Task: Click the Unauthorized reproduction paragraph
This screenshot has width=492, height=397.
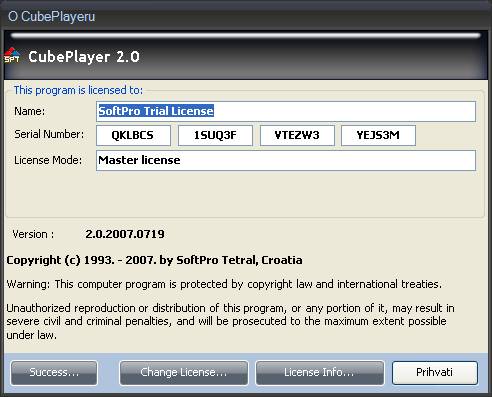Action: pos(230,322)
